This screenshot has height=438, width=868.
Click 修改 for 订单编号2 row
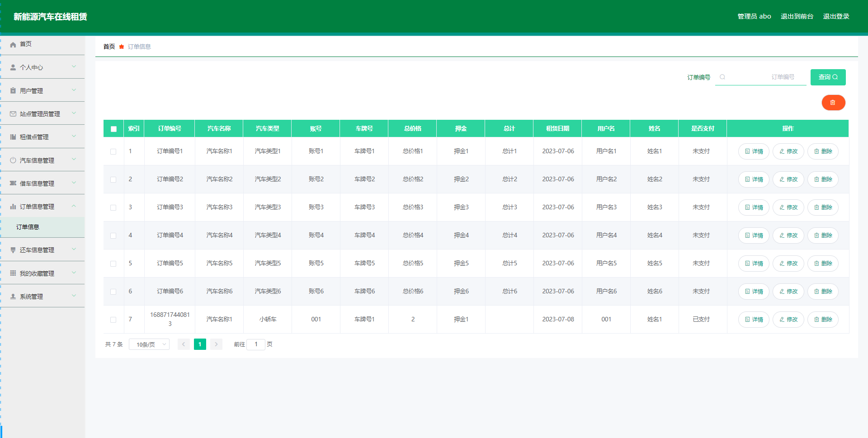[x=788, y=179]
